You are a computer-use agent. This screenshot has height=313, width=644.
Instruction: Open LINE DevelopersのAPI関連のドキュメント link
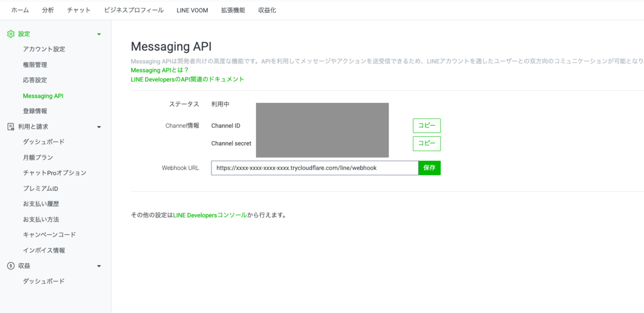click(187, 79)
